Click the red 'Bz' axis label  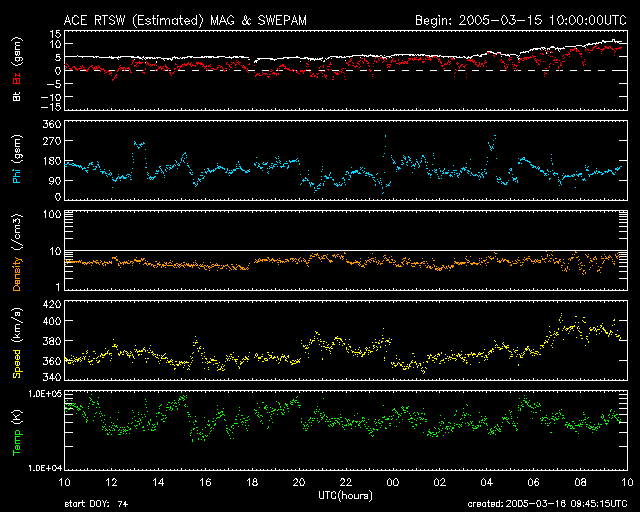point(17,79)
